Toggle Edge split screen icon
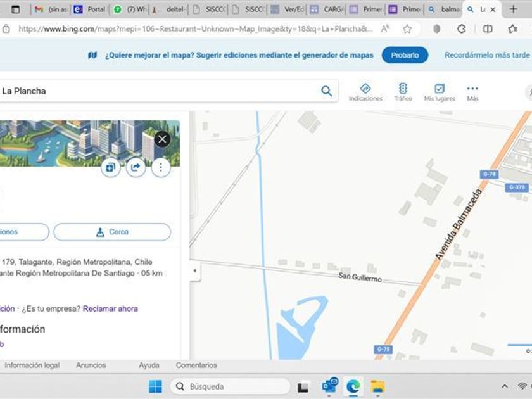The image size is (532, 399). (x=488, y=29)
